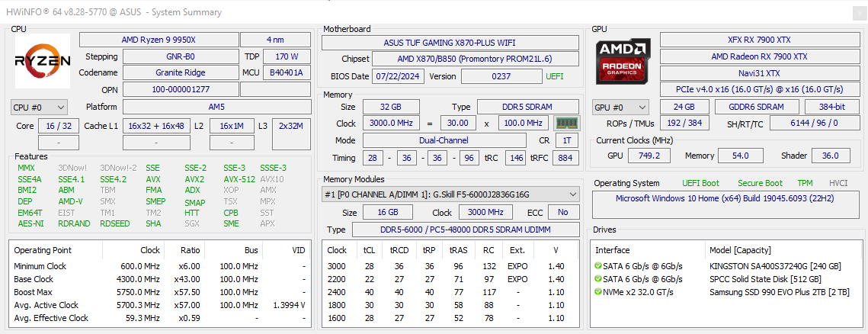Click the AVX-512 feature label
Viewport: 868px width, 334px height.
click(x=239, y=179)
